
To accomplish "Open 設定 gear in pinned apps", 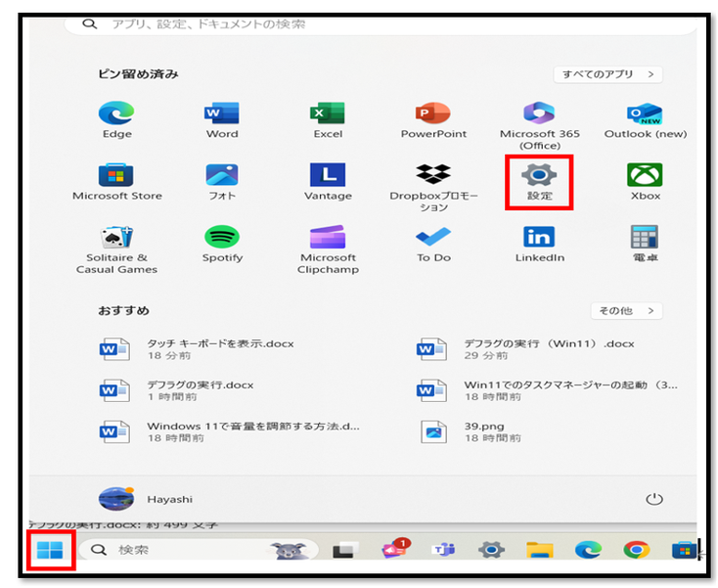I will [539, 182].
